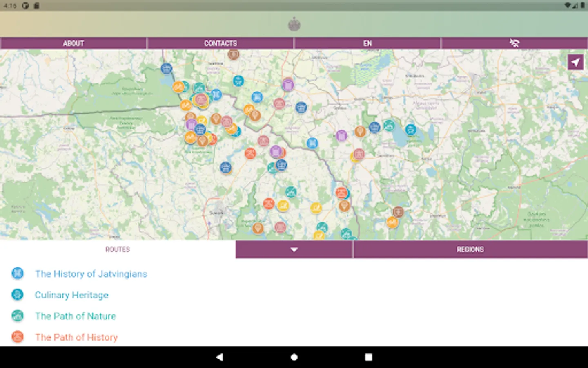Viewport: 588px width, 368px height.
Task: Select brown map marker under the CONTACTS tab
Action: coord(233,54)
